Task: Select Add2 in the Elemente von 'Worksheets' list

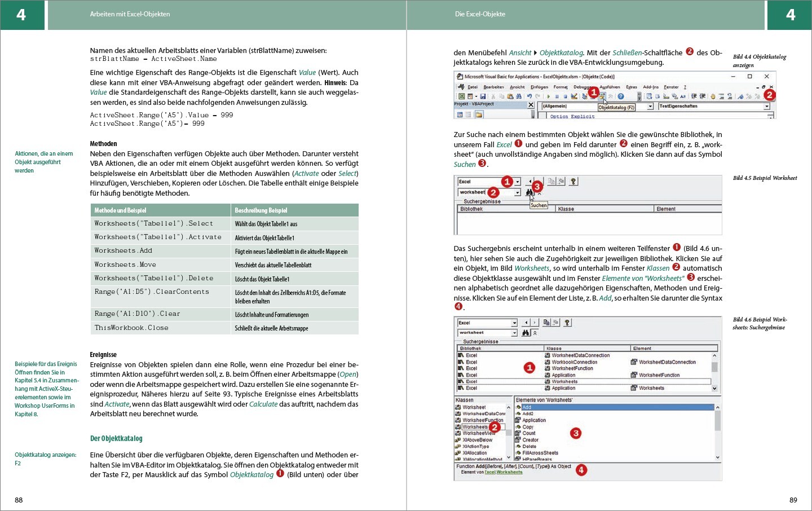Action: pos(528,413)
